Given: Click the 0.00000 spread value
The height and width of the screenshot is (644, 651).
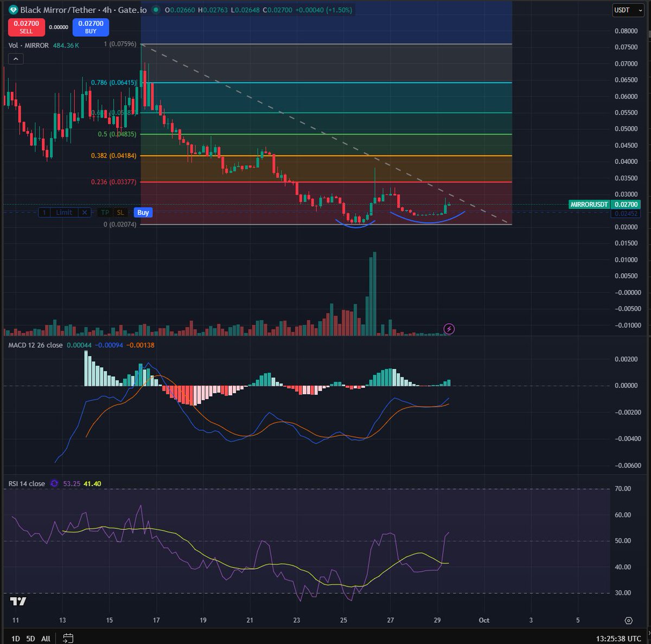Looking at the screenshot, I should coord(59,27).
